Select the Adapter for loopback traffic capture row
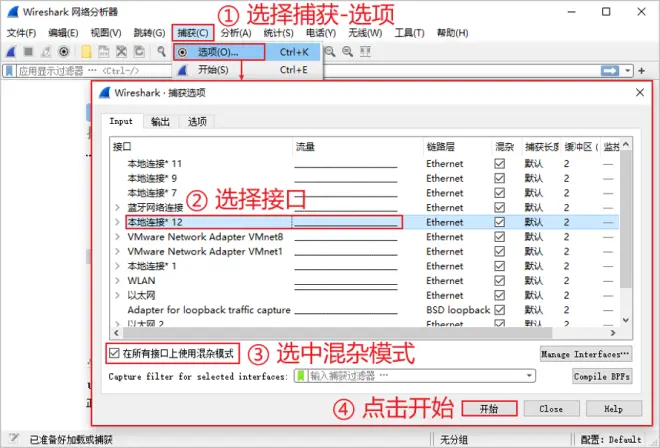 coord(364,310)
